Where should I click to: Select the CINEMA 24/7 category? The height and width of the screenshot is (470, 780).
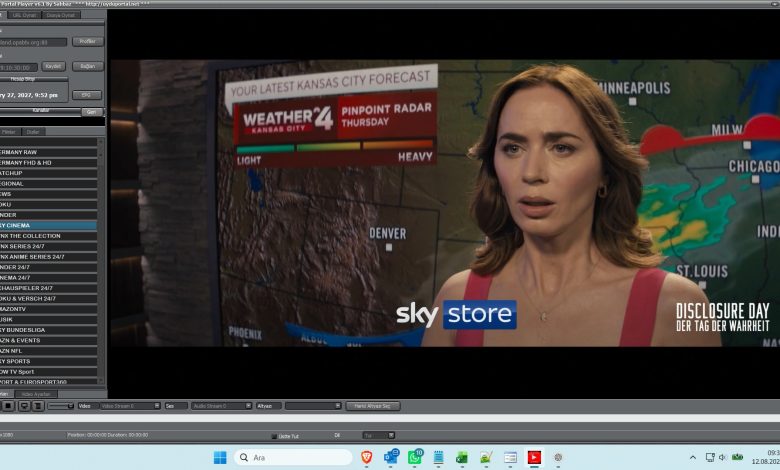pos(48,278)
